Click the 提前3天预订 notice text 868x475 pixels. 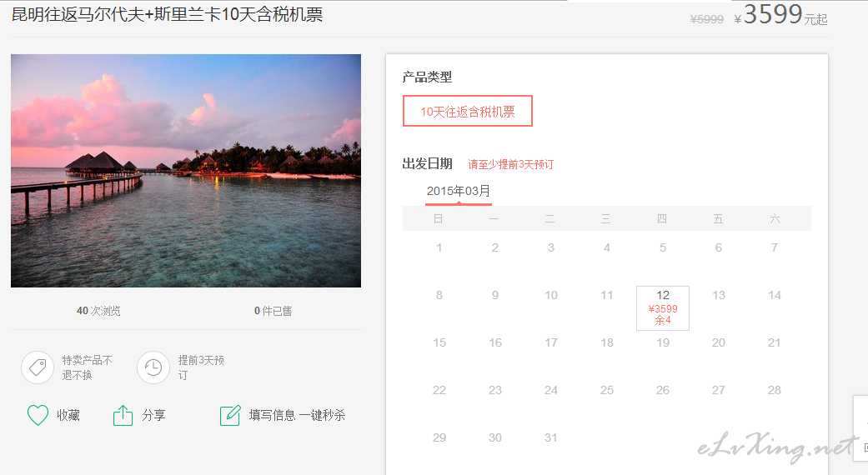pyautogui.click(x=201, y=367)
